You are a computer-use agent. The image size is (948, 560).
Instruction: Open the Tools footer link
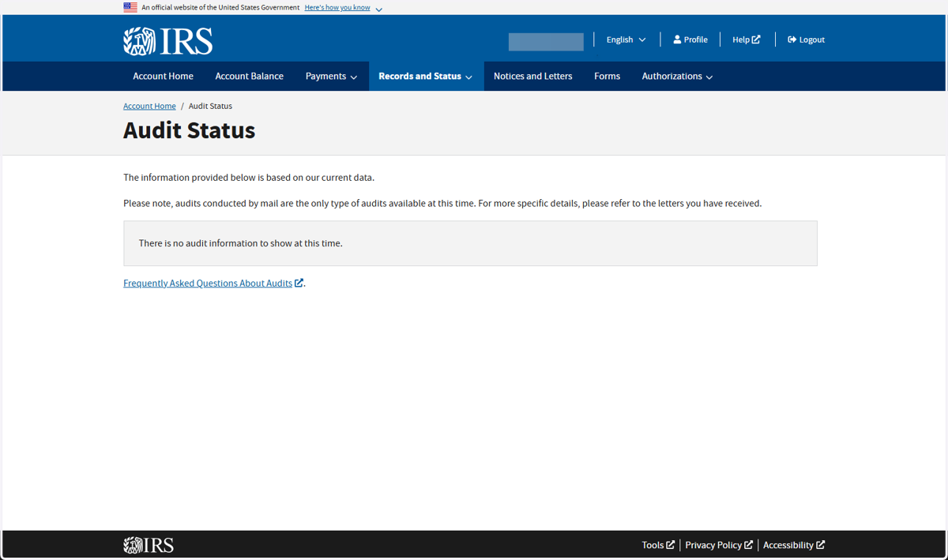658,545
